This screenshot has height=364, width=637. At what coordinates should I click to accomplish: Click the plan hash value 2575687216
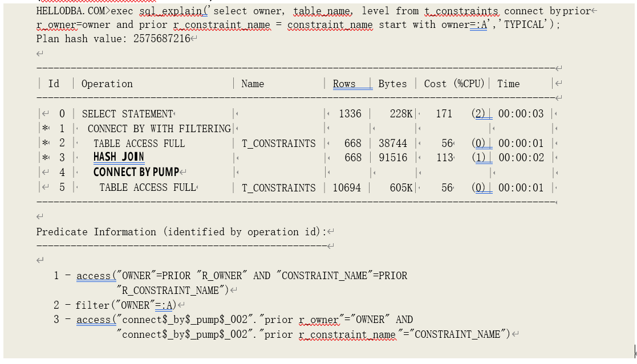point(161,39)
